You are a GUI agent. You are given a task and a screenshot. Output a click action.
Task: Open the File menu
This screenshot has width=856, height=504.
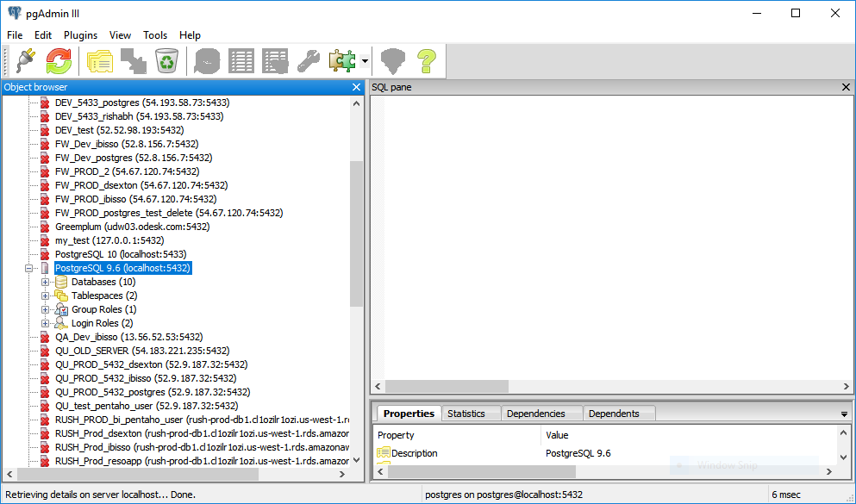coord(15,35)
